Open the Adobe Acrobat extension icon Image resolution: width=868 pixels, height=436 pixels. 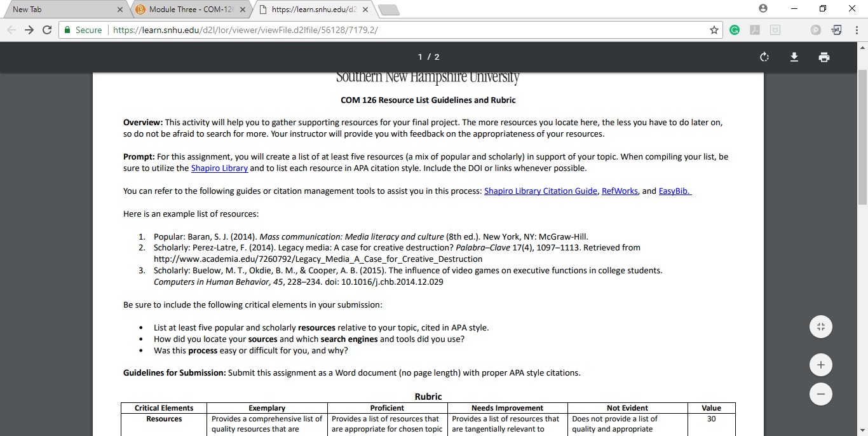click(755, 30)
